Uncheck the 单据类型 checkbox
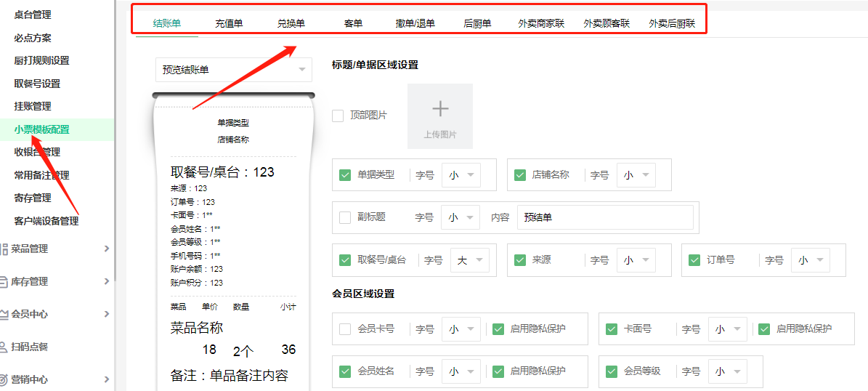This screenshot has width=868, height=391. (345, 175)
